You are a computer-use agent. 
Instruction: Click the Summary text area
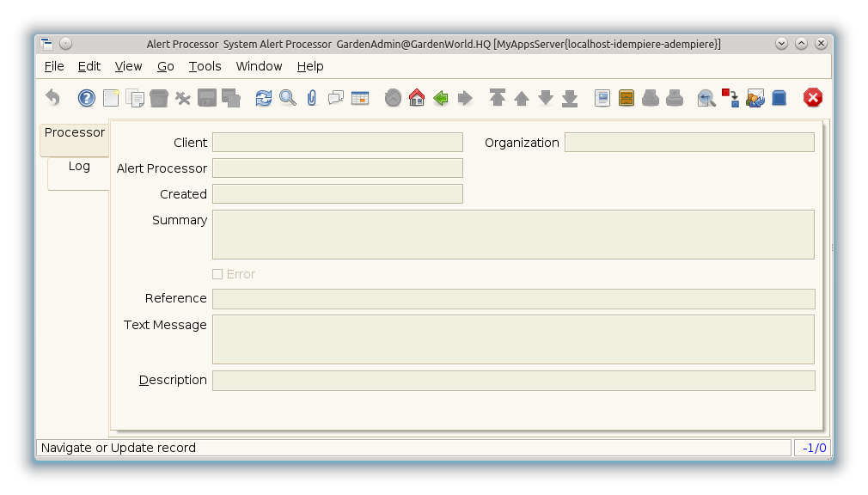click(513, 235)
